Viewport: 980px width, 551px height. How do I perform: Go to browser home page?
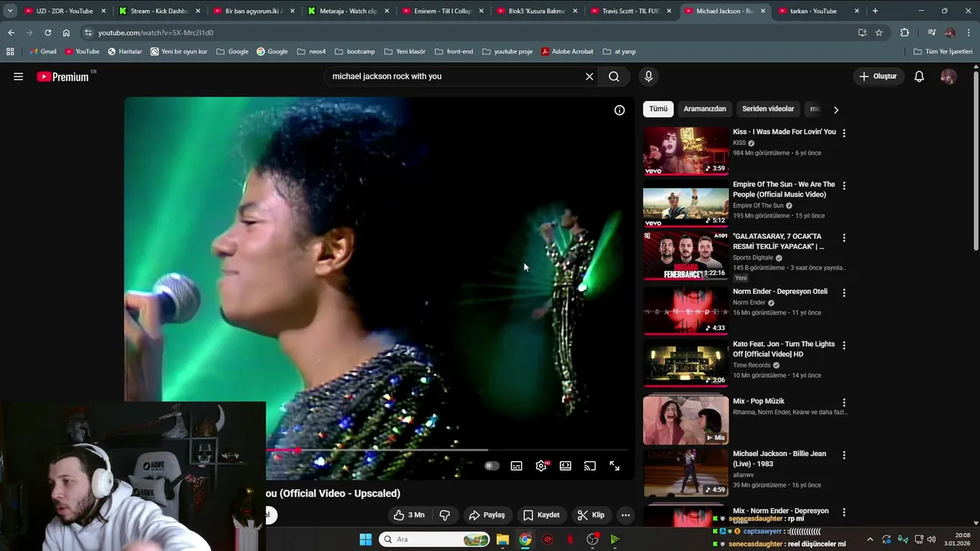(x=67, y=33)
